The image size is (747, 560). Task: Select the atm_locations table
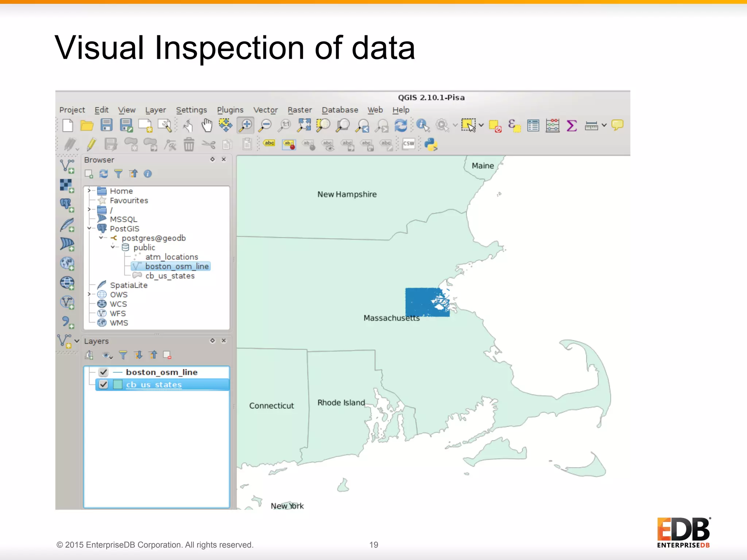pos(171,257)
